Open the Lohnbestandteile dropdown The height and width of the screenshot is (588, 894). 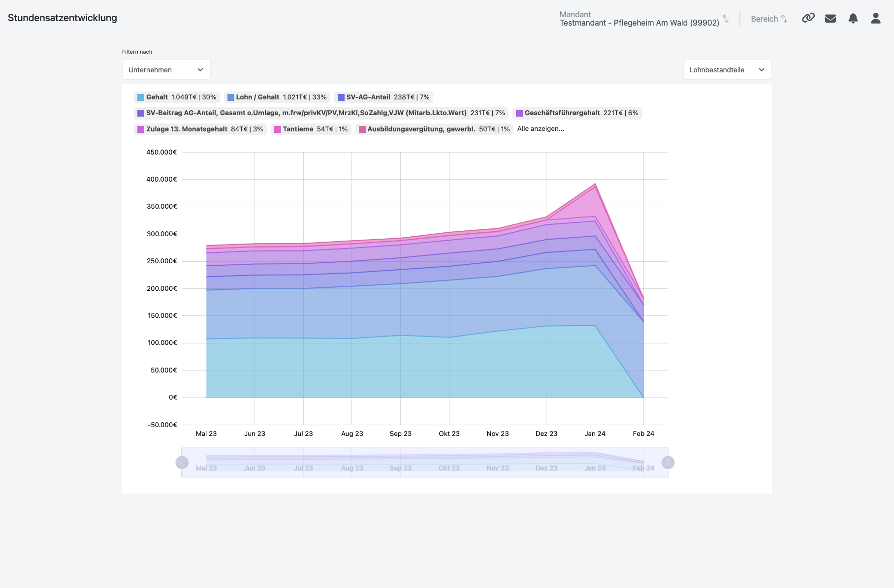(x=727, y=70)
